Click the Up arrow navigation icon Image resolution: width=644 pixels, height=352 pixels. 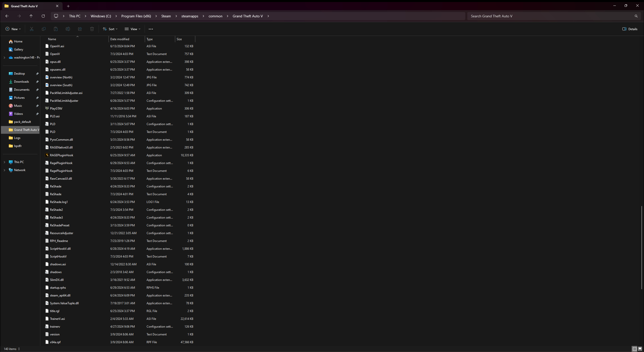(x=31, y=16)
